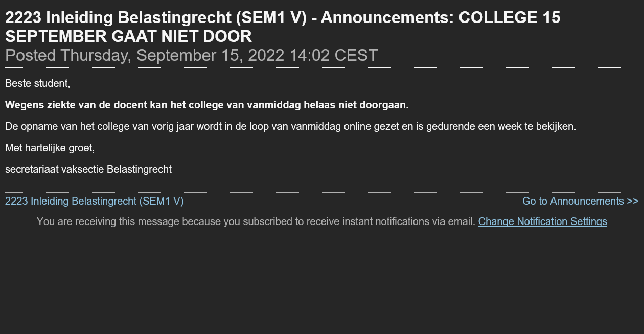This screenshot has height=334, width=644.
Task: Click the signature "secretariaat vaksectie Belastingrecht"
Action: pyautogui.click(x=88, y=169)
